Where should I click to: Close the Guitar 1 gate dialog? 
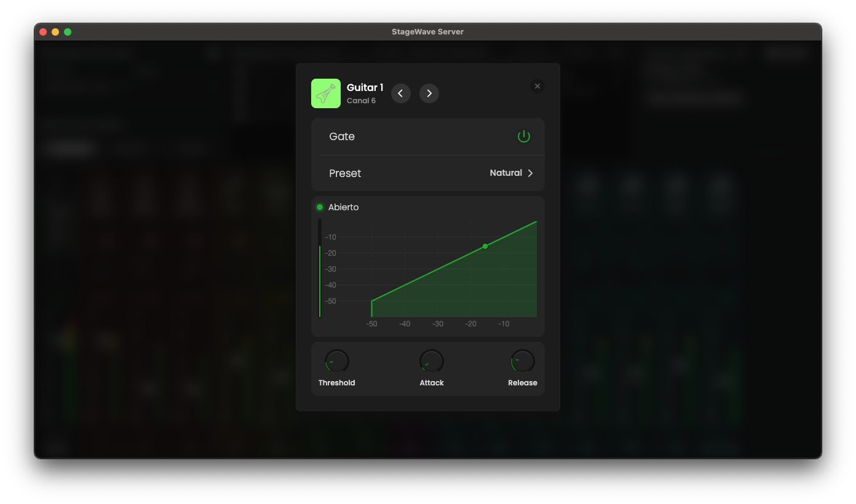[x=537, y=87]
